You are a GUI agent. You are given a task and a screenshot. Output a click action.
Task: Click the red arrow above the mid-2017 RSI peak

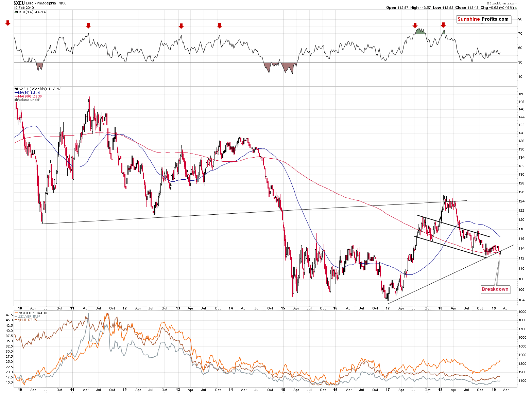pyautogui.click(x=415, y=25)
